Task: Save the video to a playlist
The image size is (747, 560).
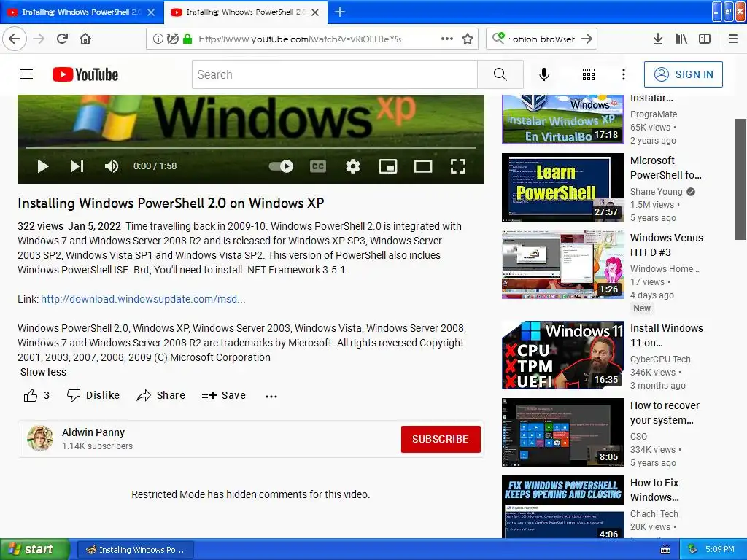Action: 224,395
